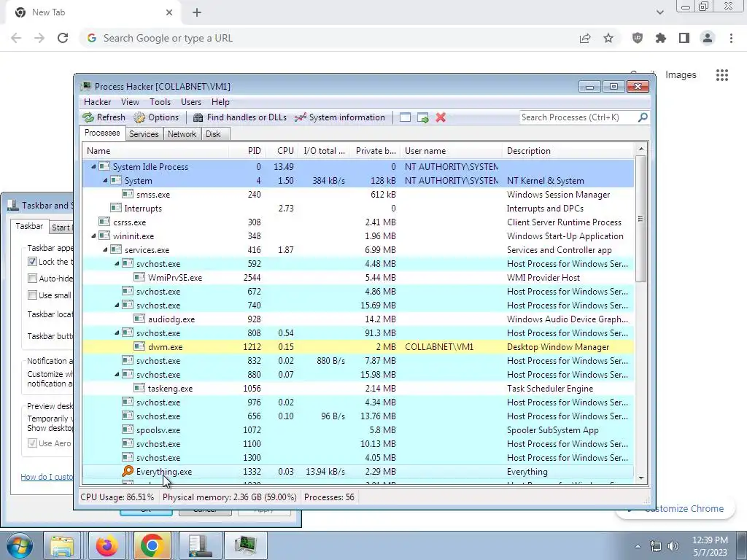747x560 pixels.
Task: Open Chrome profile avatar icon
Action: [708, 38]
